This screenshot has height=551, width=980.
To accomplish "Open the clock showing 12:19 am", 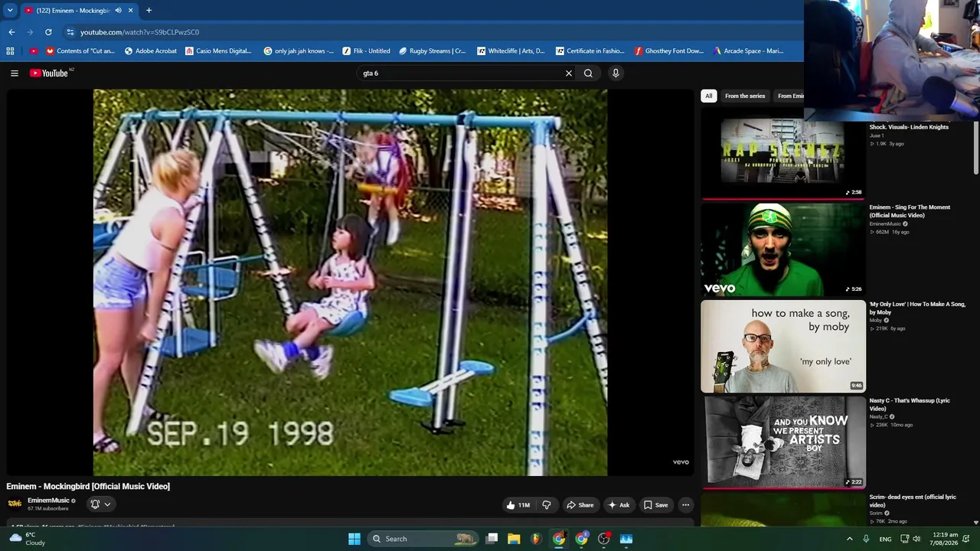I will pos(946,539).
